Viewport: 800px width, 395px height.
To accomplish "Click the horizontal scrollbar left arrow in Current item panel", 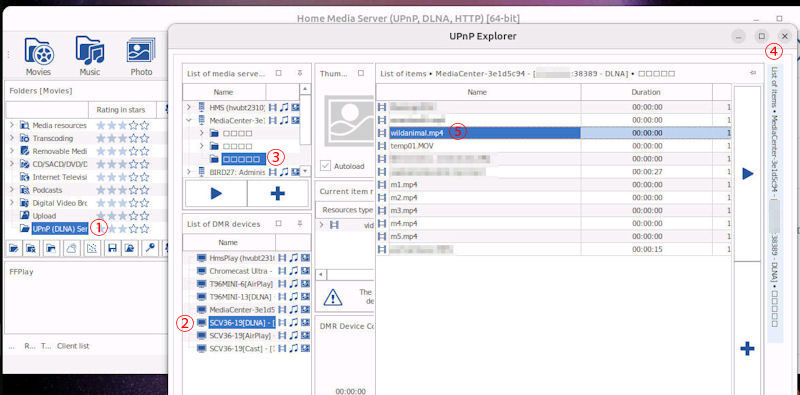I will pos(321,275).
